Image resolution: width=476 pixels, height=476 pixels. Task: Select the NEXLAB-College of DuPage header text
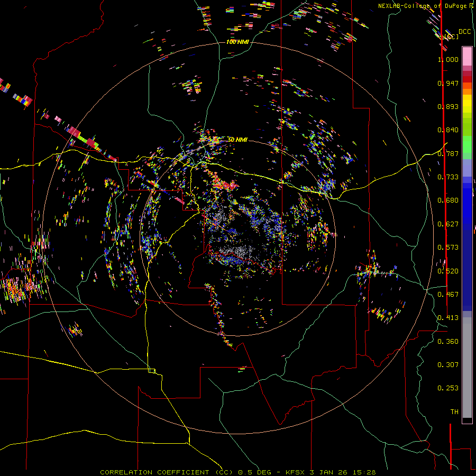(x=426, y=6)
